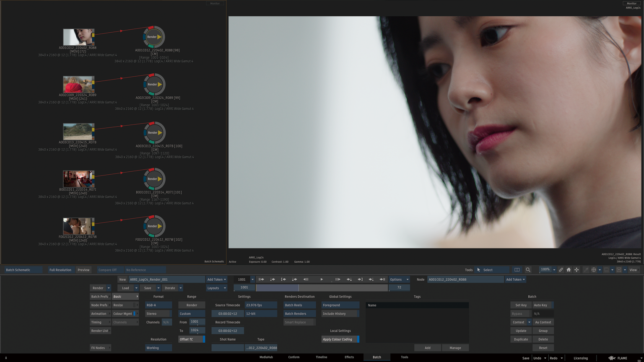Viewport: 644px width, 362px height.
Task: Jump to the first frame
Action: pyautogui.click(x=261, y=279)
